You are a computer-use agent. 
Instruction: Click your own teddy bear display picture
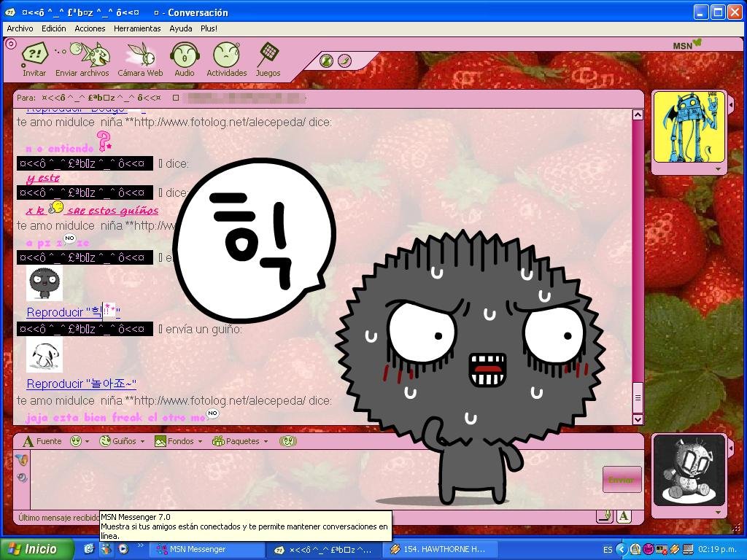pyautogui.click(x=689, y=471)
